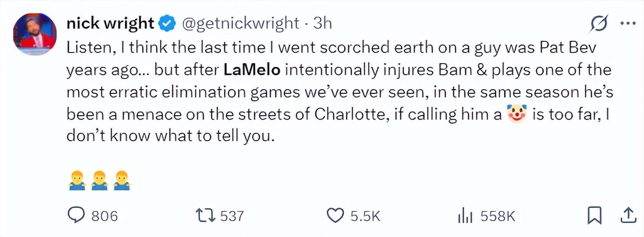
Task: Repost using the retweet arrows icon
Action: (x=205, y=216)
